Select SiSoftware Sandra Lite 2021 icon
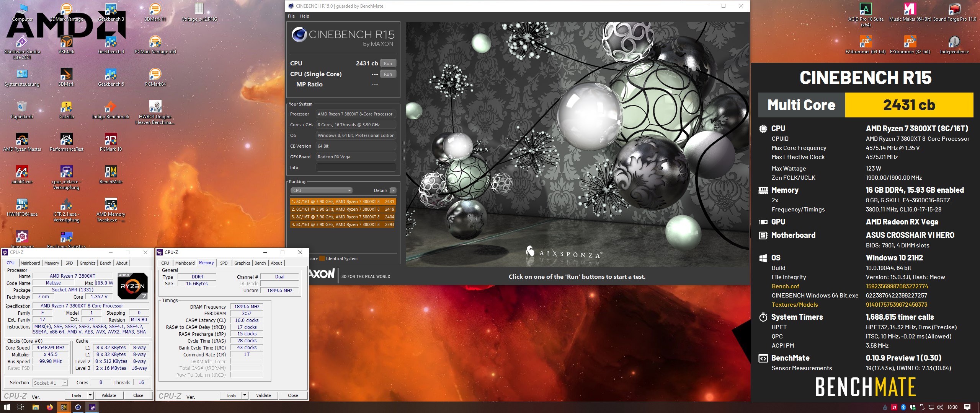The height and width of the screenshot is (413, 980). coord(22,47)
